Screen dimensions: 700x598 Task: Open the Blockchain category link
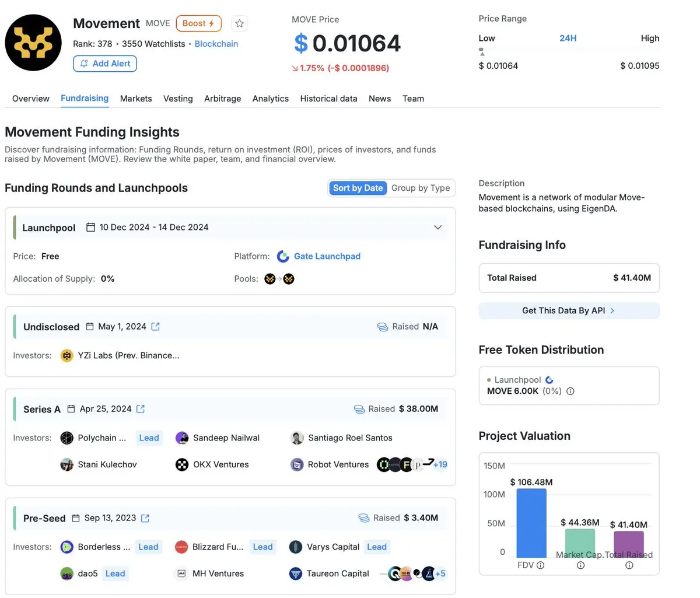coord(216,44)
